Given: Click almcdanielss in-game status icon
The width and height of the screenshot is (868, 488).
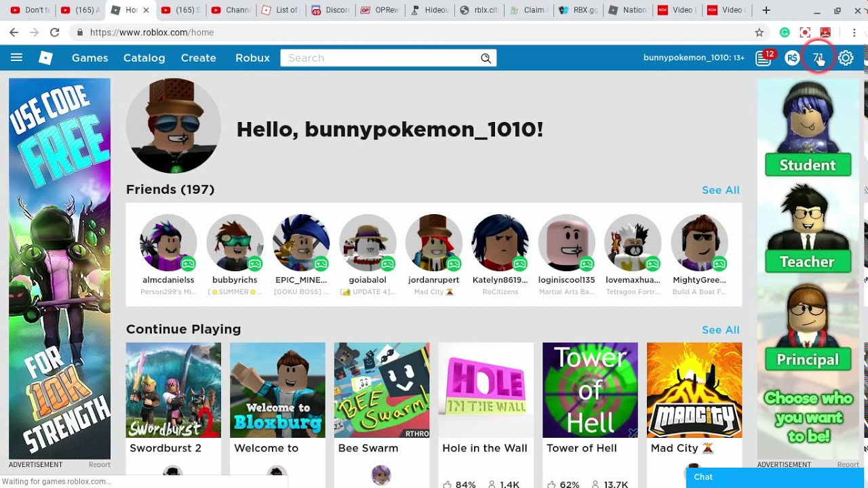Looking at the screenshot, I should 189,264.
